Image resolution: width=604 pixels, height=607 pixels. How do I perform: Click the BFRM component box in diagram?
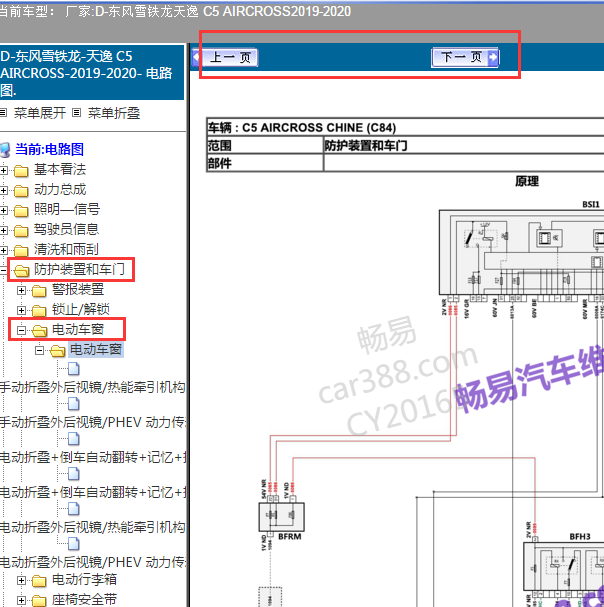281,517
